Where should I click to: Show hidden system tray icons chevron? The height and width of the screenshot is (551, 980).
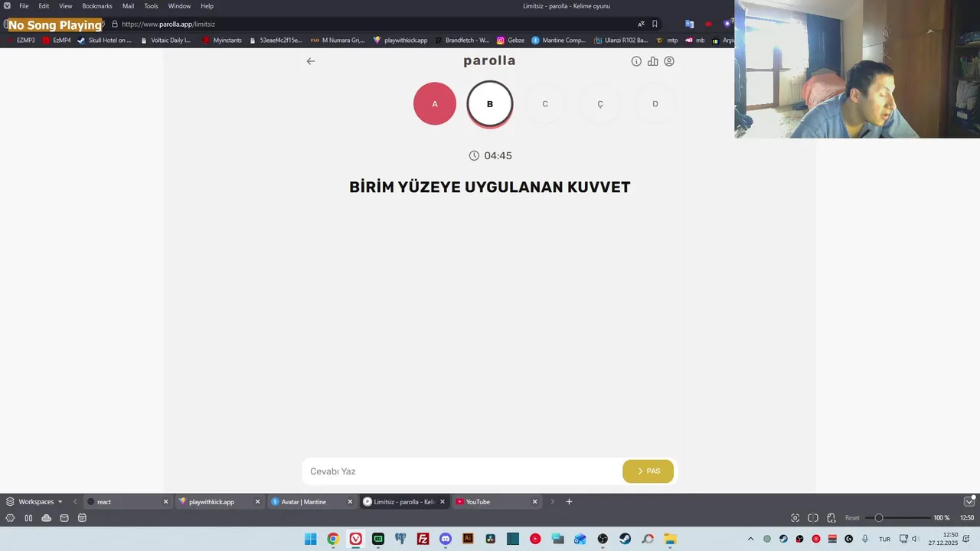coord(750,539)
